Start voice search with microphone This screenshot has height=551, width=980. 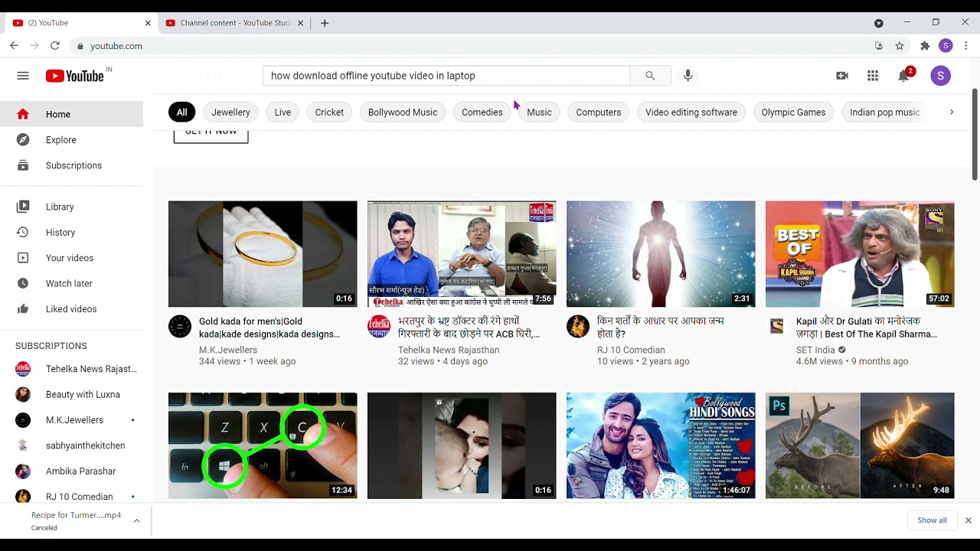[x=688, y=76]
